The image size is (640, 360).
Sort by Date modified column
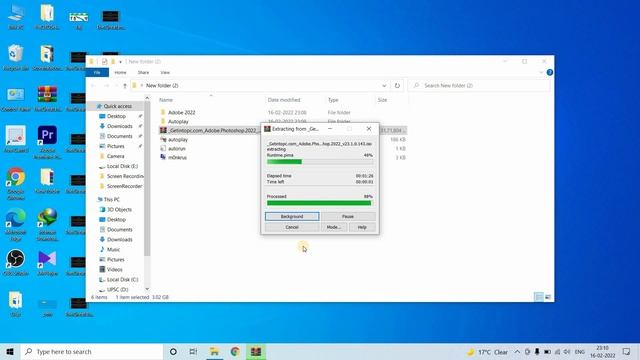(x=284, y=100)
